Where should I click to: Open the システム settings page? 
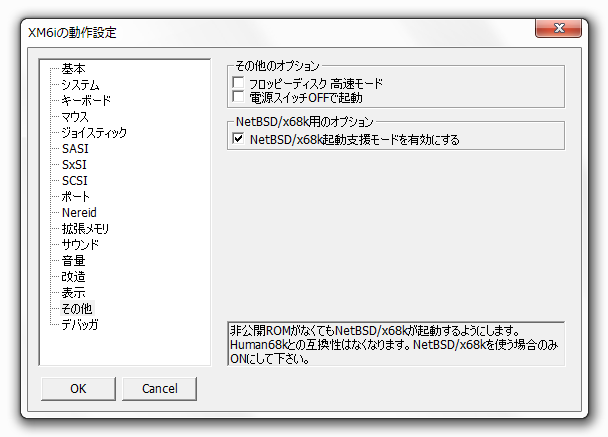(x=80, y=85)
